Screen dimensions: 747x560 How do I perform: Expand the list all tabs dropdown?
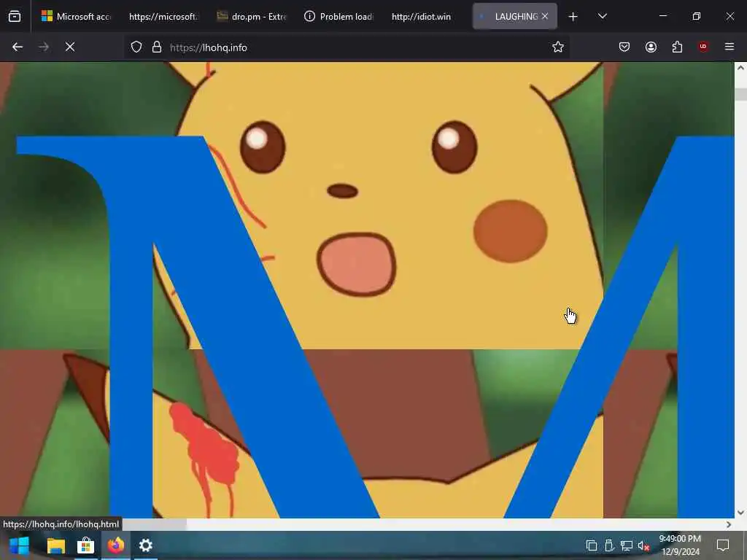coord(602,16)
